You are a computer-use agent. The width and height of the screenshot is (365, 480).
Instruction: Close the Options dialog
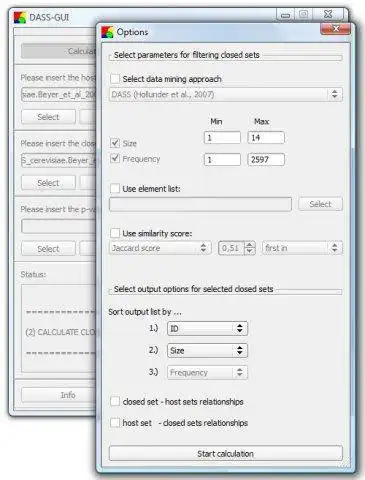click(335, 29)
